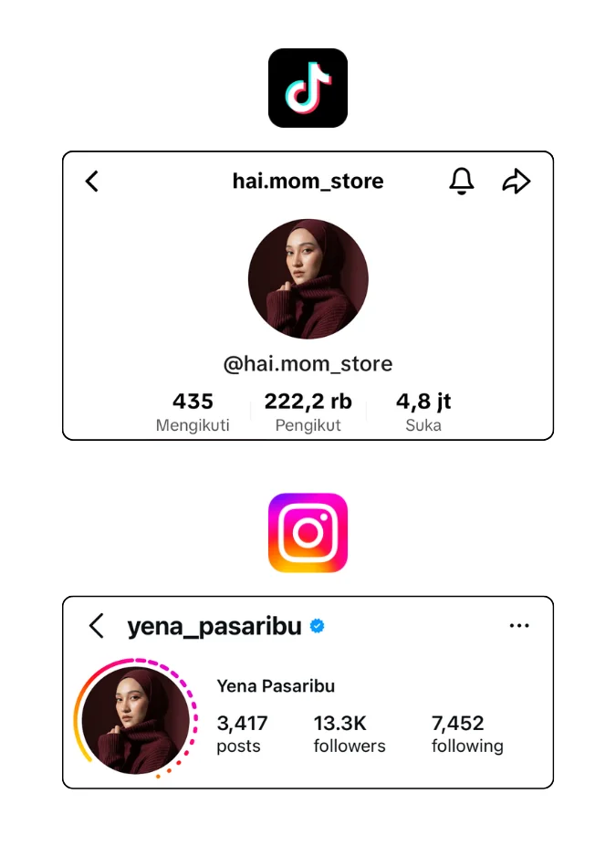Go back from hai.mom_store profile

click(92, 182)
